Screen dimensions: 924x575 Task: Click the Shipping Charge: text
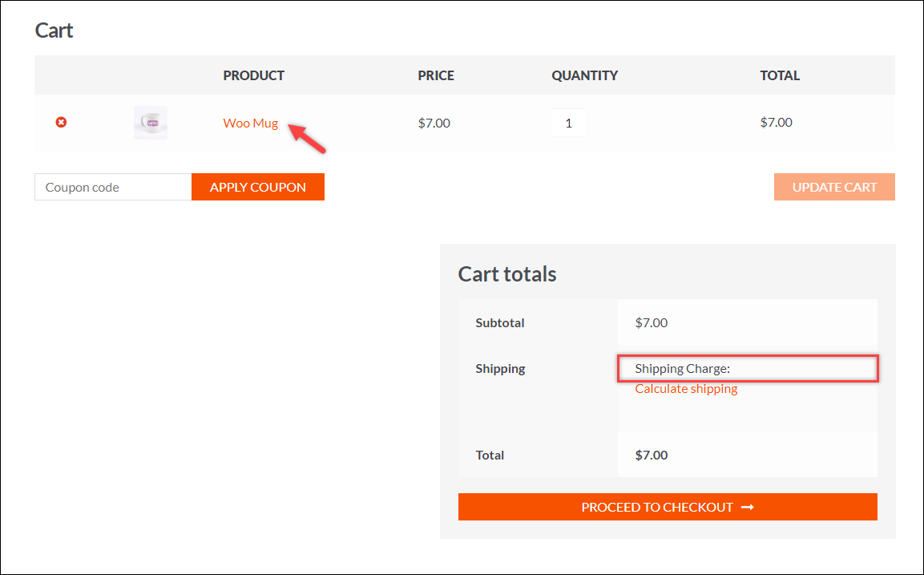point(683,369)
